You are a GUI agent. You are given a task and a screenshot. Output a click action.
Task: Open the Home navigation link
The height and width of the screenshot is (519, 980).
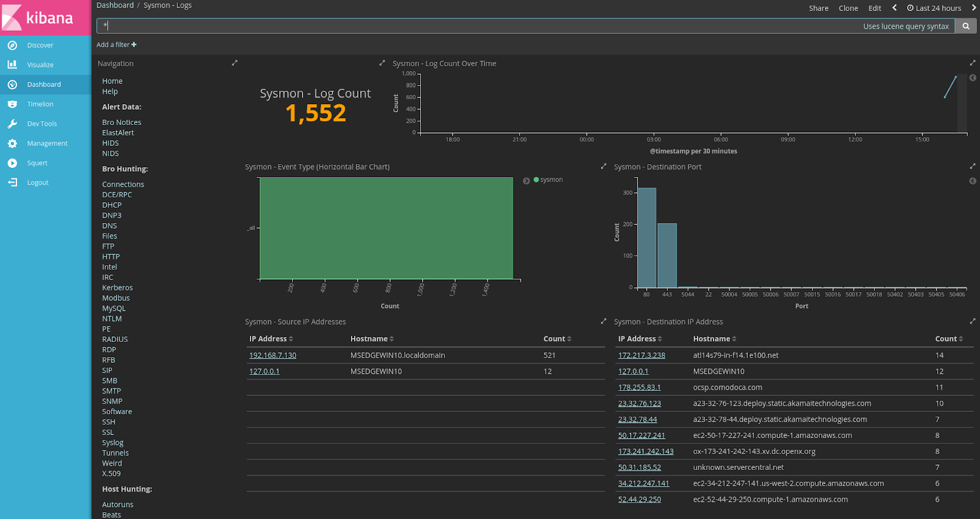112,81
